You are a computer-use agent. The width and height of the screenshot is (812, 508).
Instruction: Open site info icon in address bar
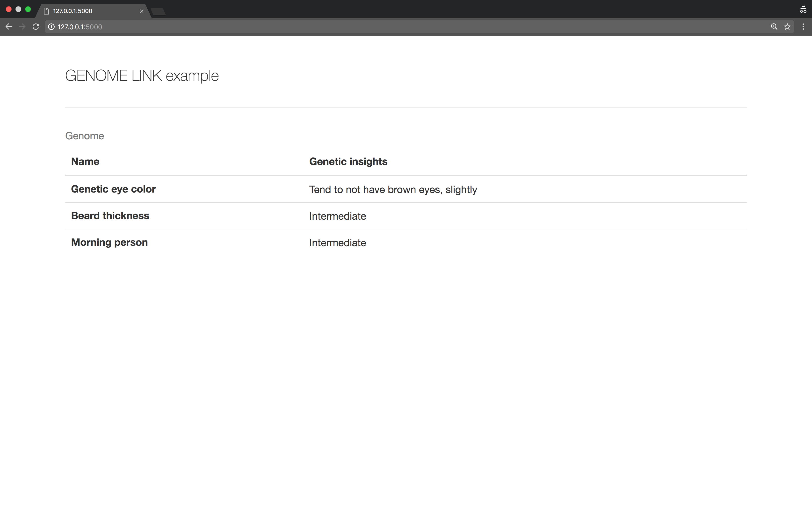(51, 27)
